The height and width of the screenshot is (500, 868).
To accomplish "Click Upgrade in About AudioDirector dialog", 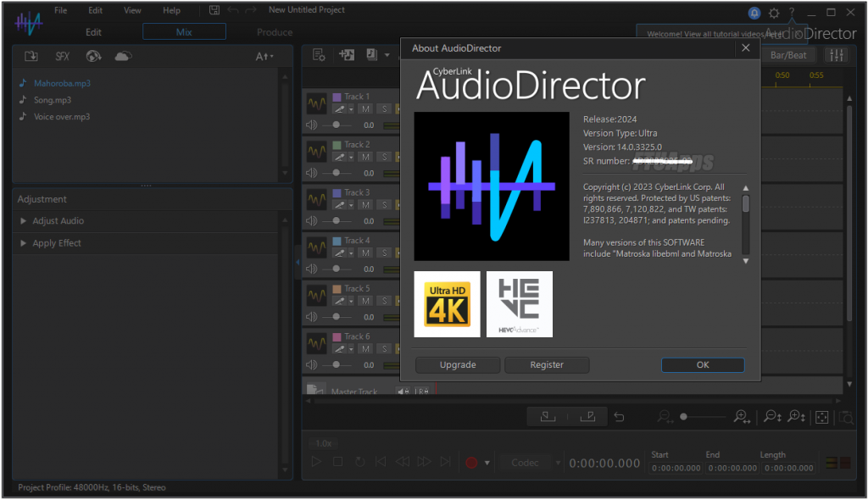I will coord(458,365).
